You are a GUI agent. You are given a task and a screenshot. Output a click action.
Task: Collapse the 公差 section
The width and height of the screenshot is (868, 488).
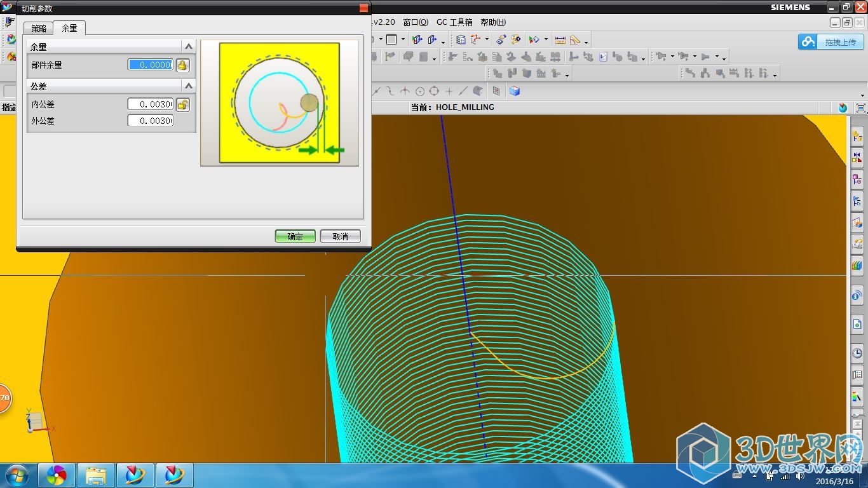[x=188, y=86]
